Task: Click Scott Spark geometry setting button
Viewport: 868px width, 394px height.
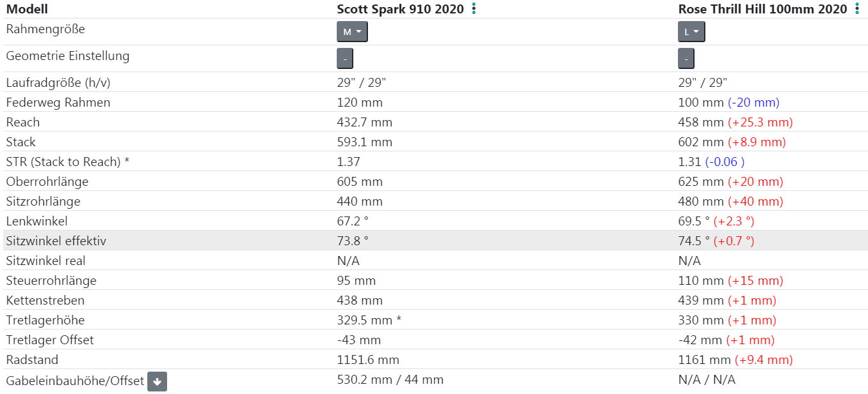Action: (x=344, y=59)
